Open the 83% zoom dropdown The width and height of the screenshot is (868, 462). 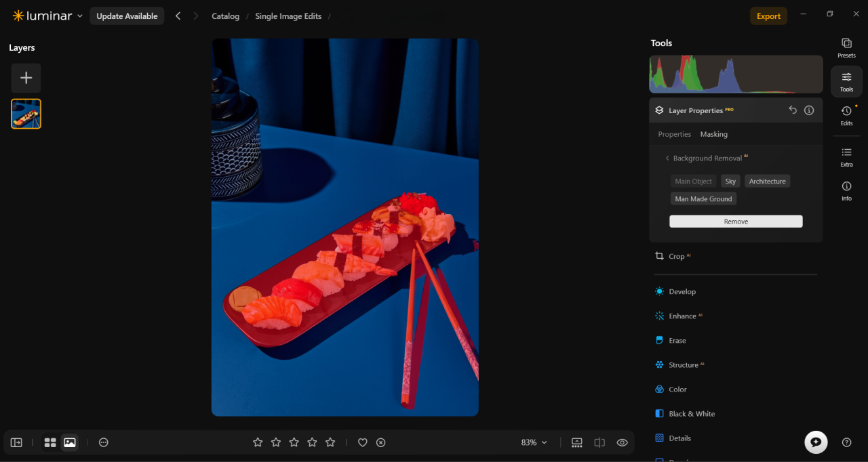[x=534, y=442]
